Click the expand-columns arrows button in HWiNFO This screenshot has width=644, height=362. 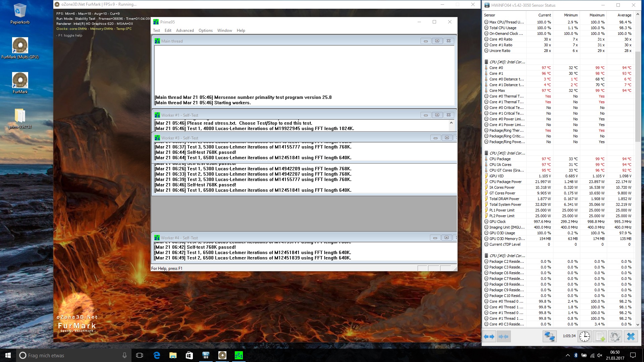click(489, 337)
